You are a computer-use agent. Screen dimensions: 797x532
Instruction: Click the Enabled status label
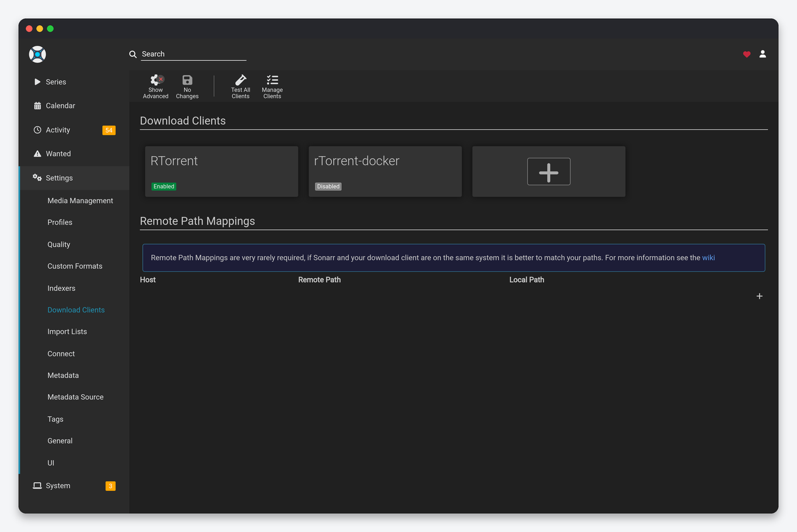click(x=164, y=187)
